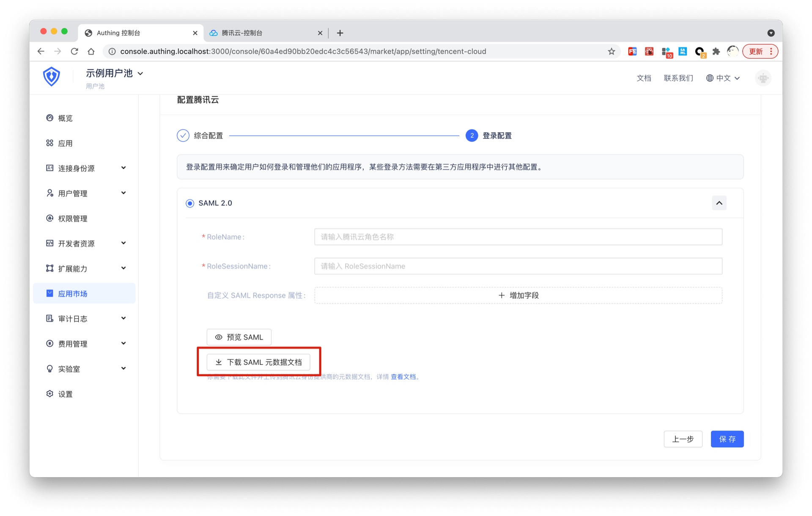The image size is (812, 516).
Task: Go to 应用 applications page
Action: pyautogui.click(x=65, y=143)
